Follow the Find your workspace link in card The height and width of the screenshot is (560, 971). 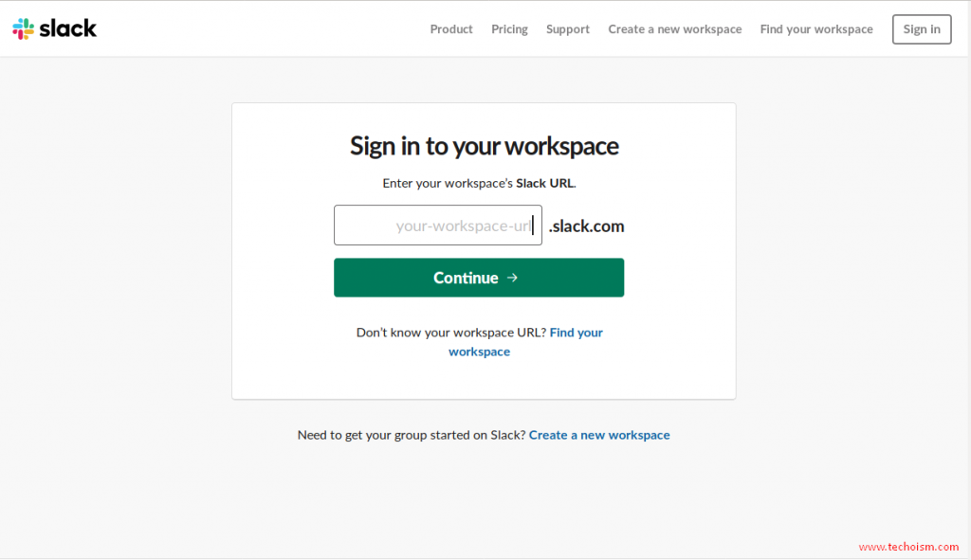point(525,341)
